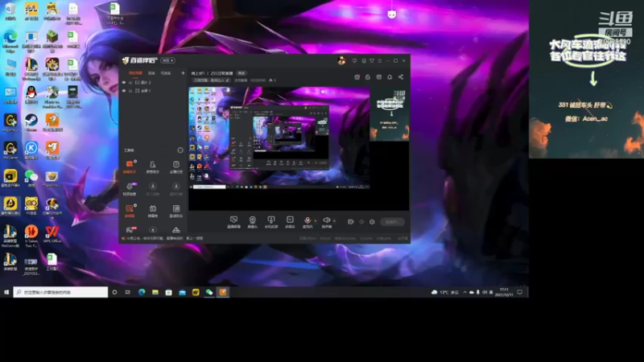This screenshot has height=362, width=644.
Task: Open settings gear beside the start streaming button
Action: [372, 222]
